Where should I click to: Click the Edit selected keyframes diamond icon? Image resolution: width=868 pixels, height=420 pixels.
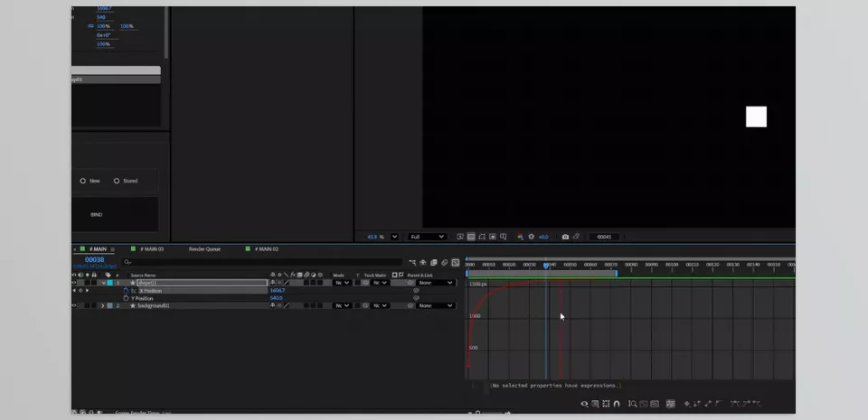point(687,404)
